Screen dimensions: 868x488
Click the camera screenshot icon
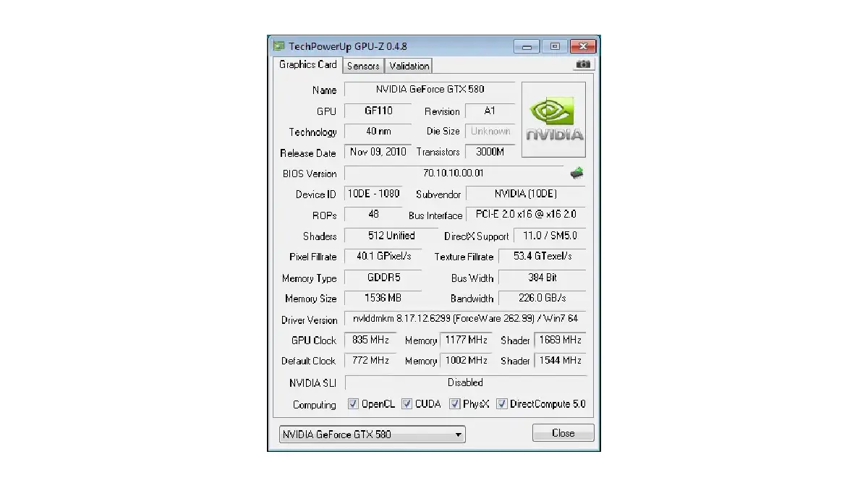coord(582,64)
